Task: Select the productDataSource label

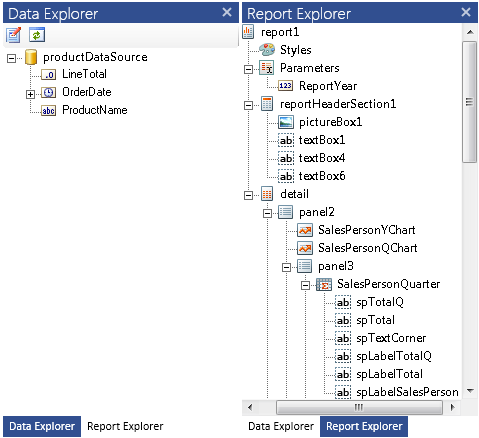Action: pos(95,57)
